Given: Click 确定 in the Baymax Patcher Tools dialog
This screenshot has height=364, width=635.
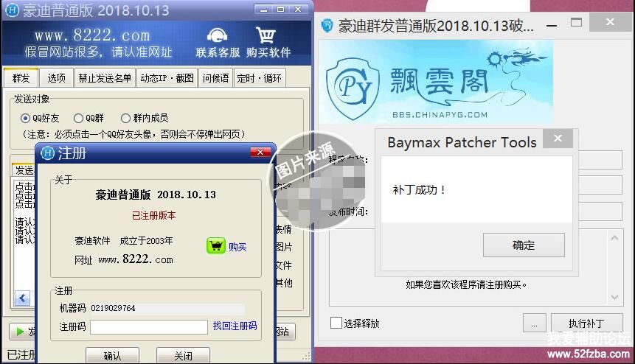Looking at the screenshot, I should tap(524, 245).
